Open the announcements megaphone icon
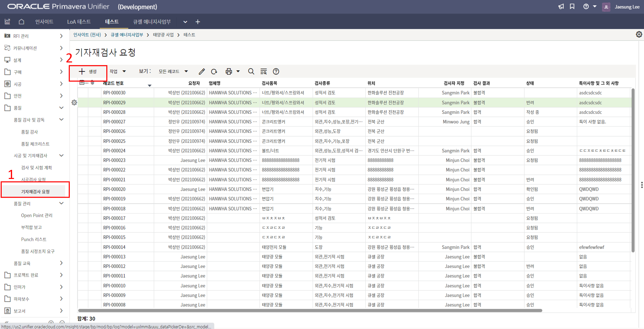The width and height of the screenshot is (644, 329). (561, 7)
